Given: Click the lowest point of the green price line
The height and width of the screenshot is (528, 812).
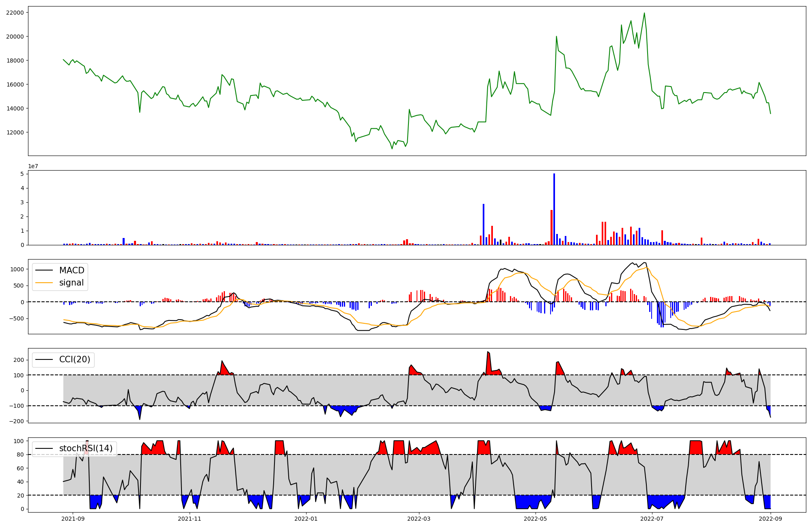Looking at the screenshot, I should pyautogui.click(x=392, y=149).
